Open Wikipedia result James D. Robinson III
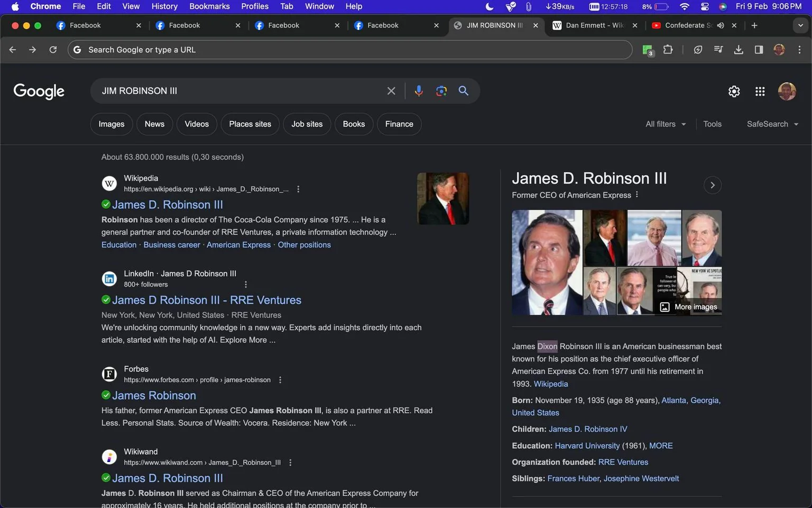This screenshot has width=812, height=508. coord(168,205)
